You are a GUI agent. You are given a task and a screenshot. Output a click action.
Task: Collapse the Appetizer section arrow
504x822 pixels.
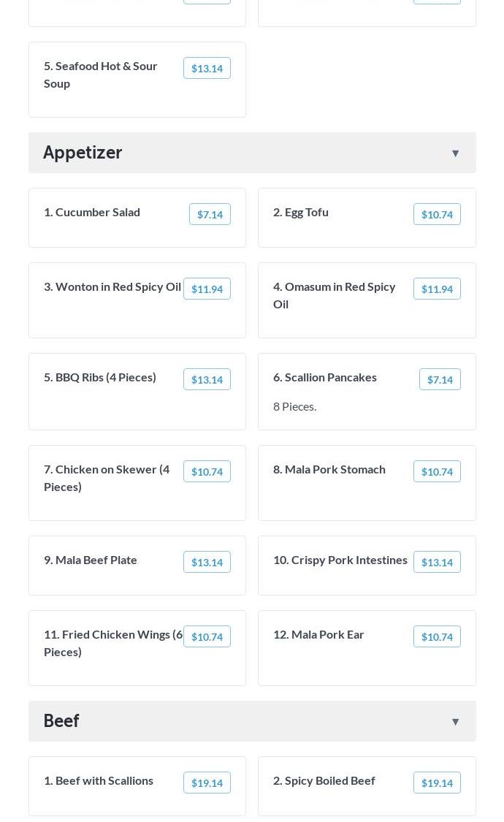(x=455, y=153)
